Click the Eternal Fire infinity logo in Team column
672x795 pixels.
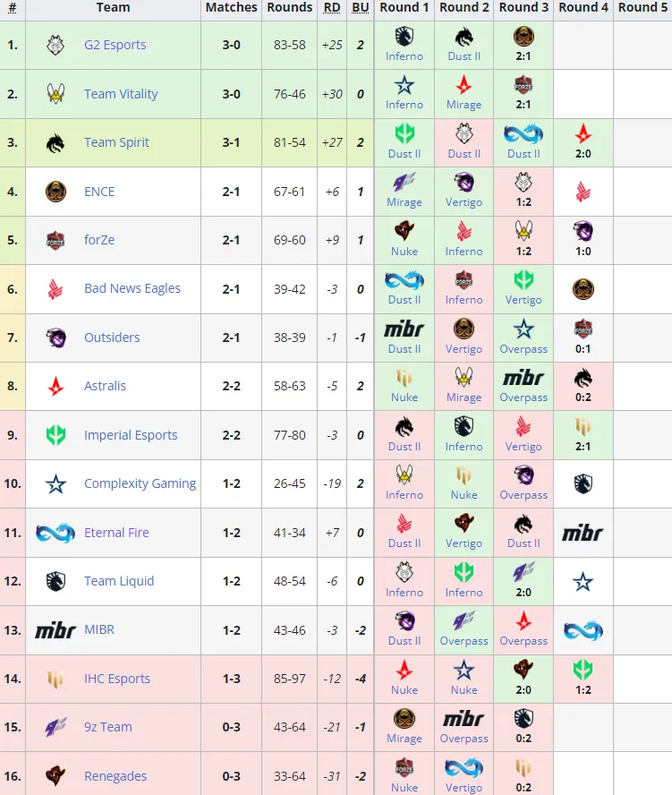click(55, 533)
